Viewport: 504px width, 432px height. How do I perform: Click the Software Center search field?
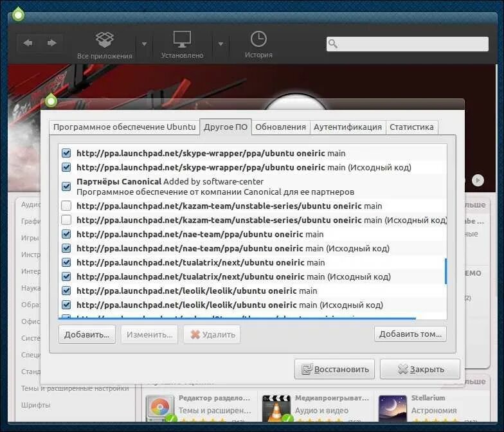[408, 44]
